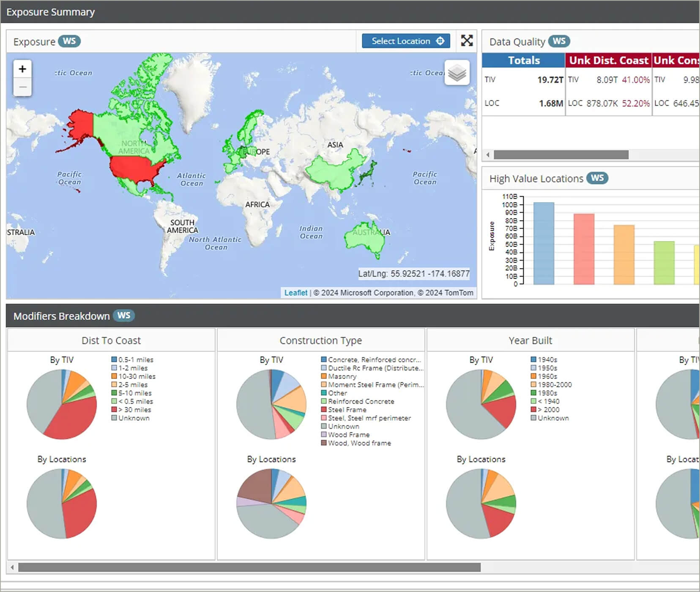Zoom out on the exposure map
The height and width of the screenshot is (592, 700).
click(22, 88)
